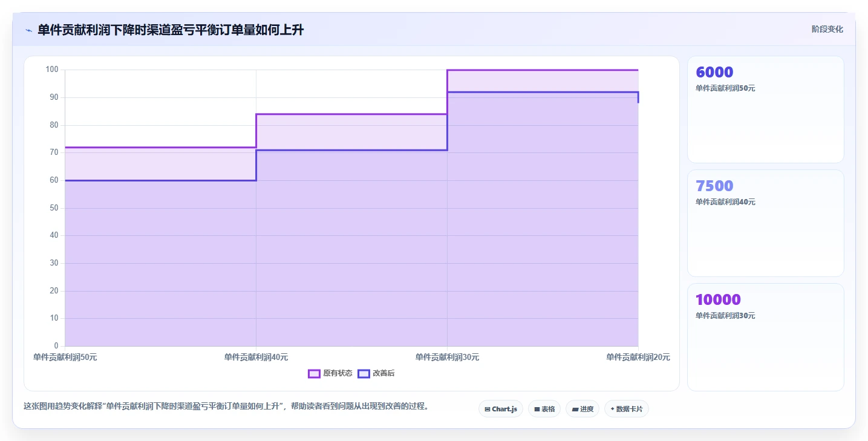Click the description sentence below the chart
This screenshot has height=441, width=868.
[226, 407]
